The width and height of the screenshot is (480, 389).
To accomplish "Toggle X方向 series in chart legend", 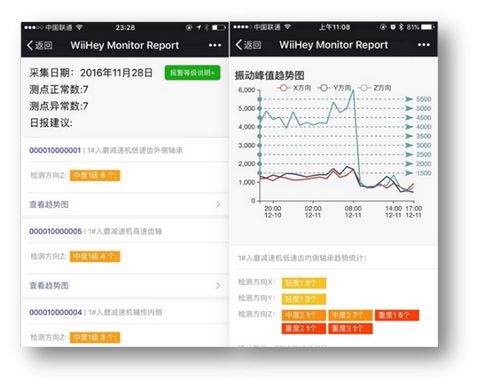I will point(294,88).
